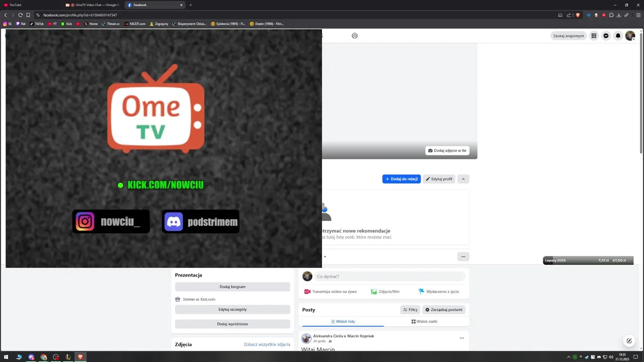Open the three-dots profile options menu
Screen dimensions: 644x362
tap(463, 256)
